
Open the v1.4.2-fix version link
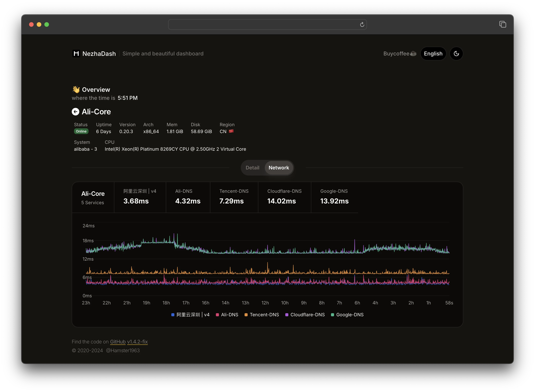pyautogui.click(x=137, y=342)
